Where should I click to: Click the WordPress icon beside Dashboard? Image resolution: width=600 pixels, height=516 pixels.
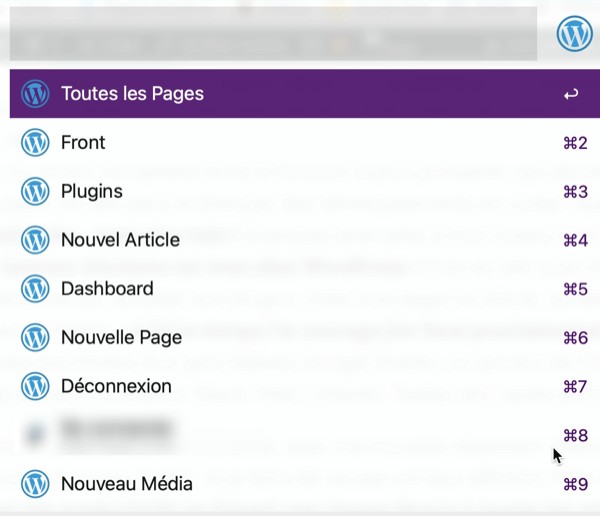point(35,289)
